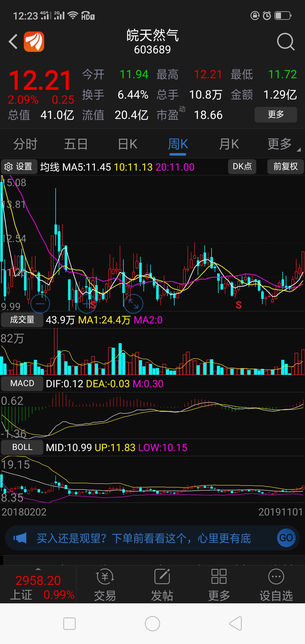Tap the back arrow icon

[x=13, y=42]
